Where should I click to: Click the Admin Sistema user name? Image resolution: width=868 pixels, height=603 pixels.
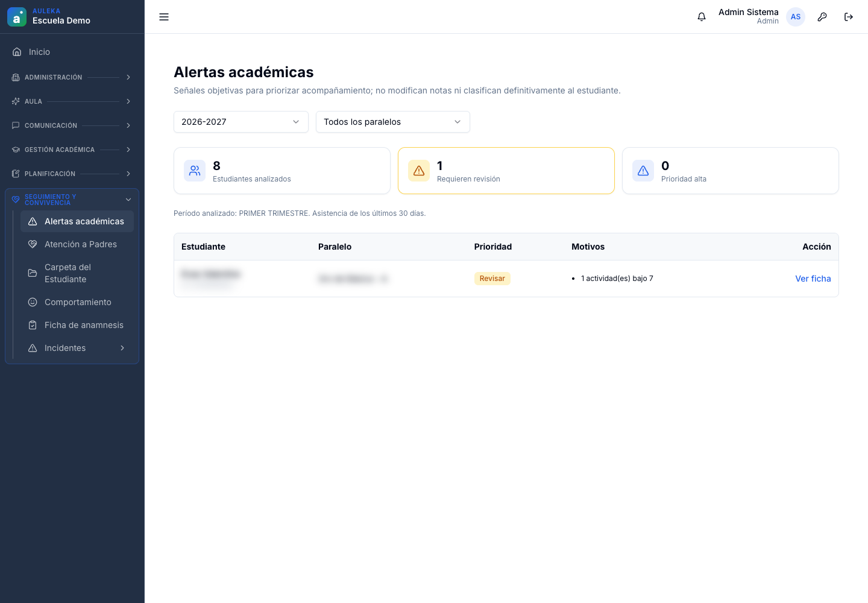click(x=749, y=12)
